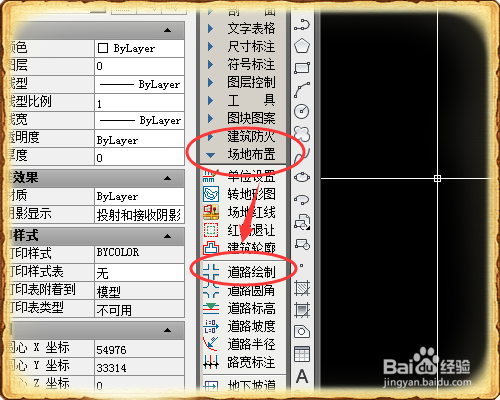Image resolution: width=500 pixels, height=400 pixels.
Task: Collapse the 三维效果 properties section
Action: point(168,178)
